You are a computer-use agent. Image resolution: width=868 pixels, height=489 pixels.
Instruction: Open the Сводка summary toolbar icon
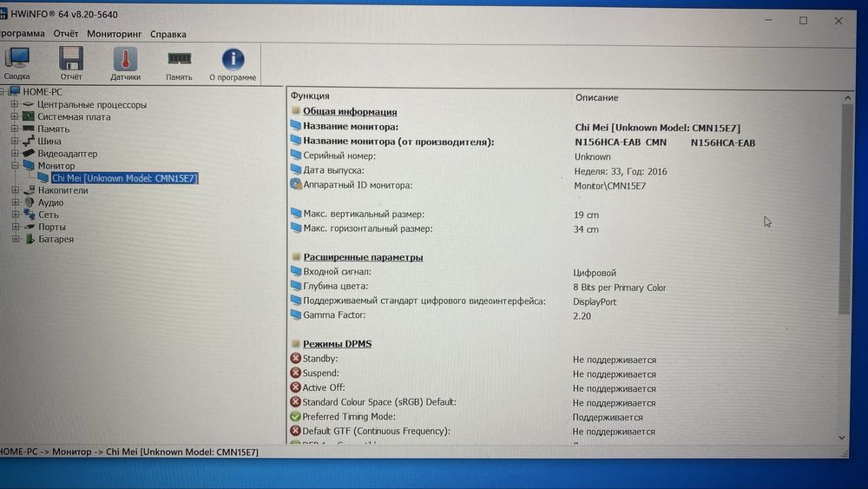pos(16,57)
